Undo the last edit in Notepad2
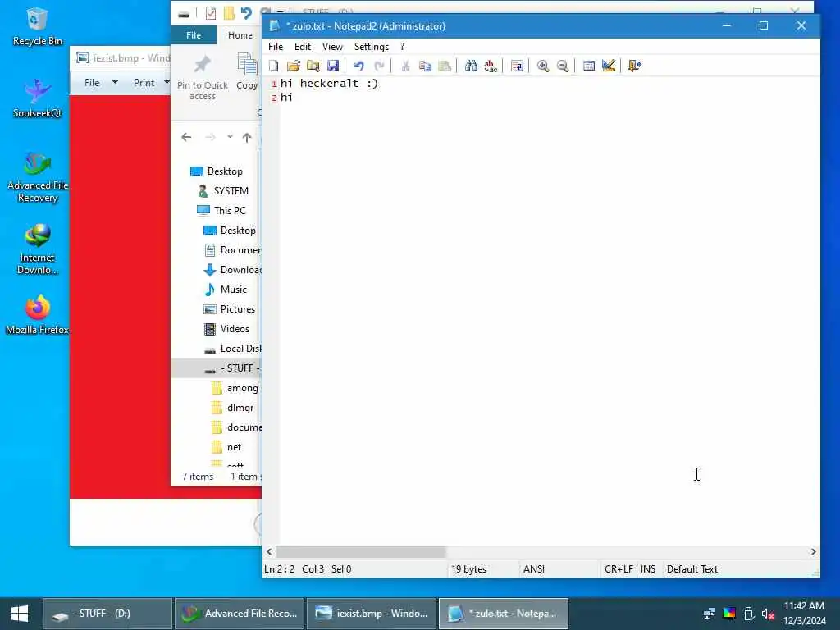The width and height of the screenshot is (840, 630). point(359,66)
